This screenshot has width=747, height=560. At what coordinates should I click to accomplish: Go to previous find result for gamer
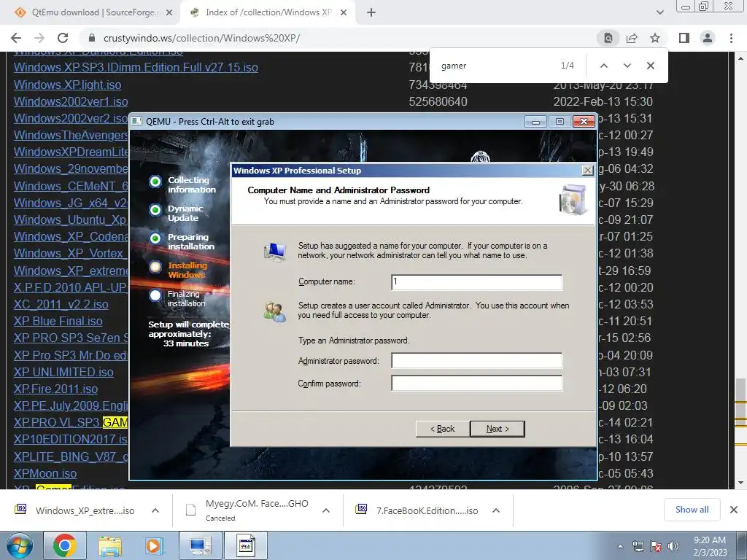(x=603, y=66)
